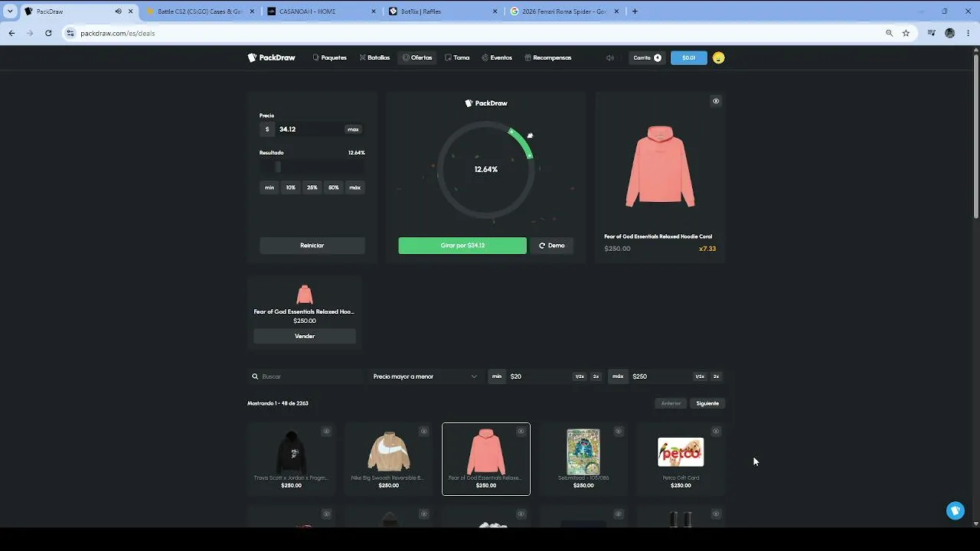Click the Reiniciar button
The width and height of the screenshot is (980, 551).
(x=312, y=246)
